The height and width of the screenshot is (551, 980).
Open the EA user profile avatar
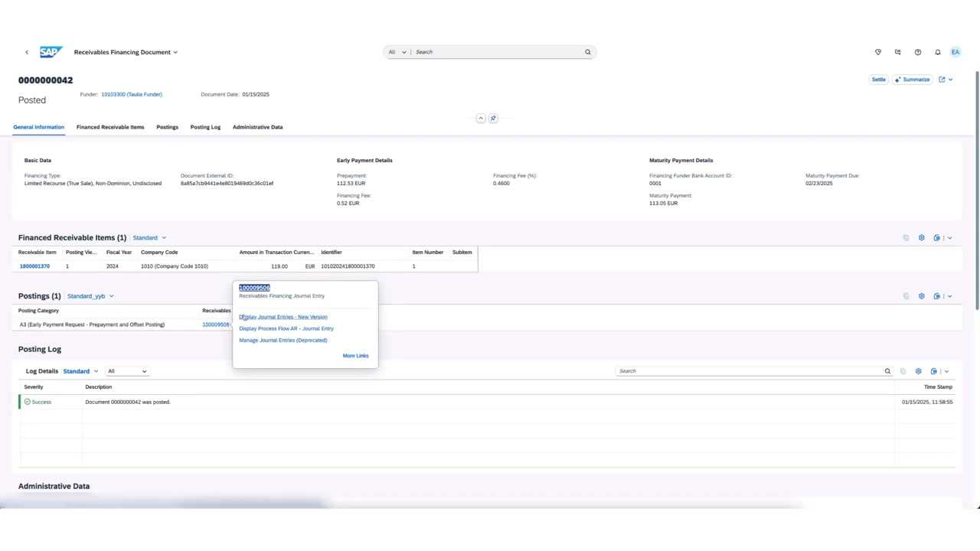[955, 52]
